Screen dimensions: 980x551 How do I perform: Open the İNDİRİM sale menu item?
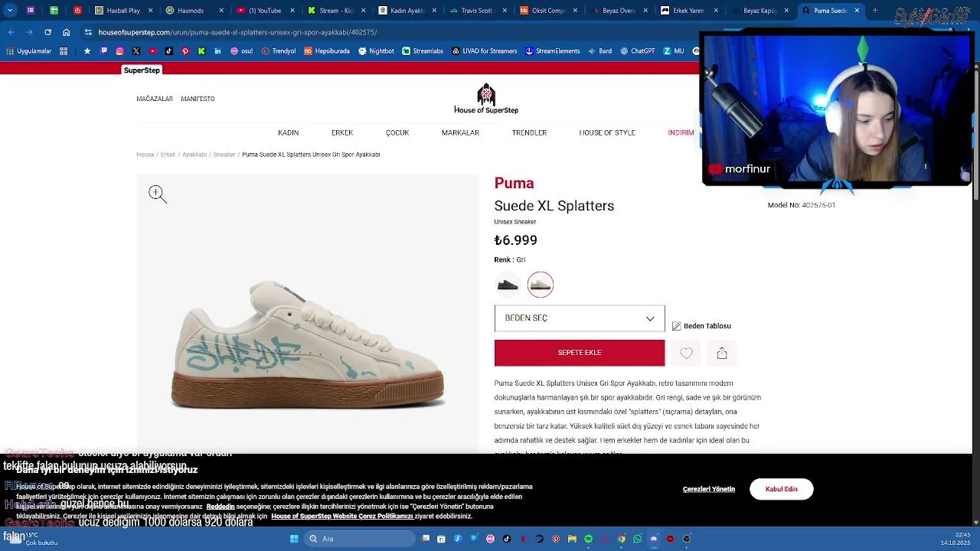tap(681, 132)
